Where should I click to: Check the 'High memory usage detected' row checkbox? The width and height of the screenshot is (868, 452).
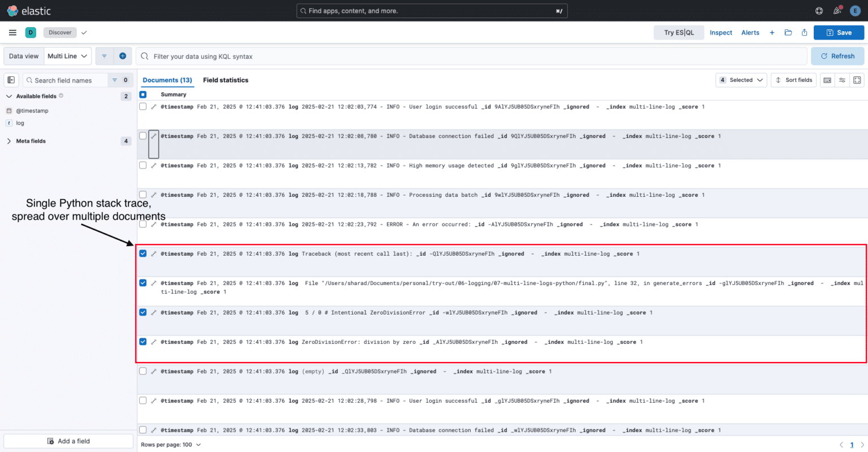pos(142,165)
